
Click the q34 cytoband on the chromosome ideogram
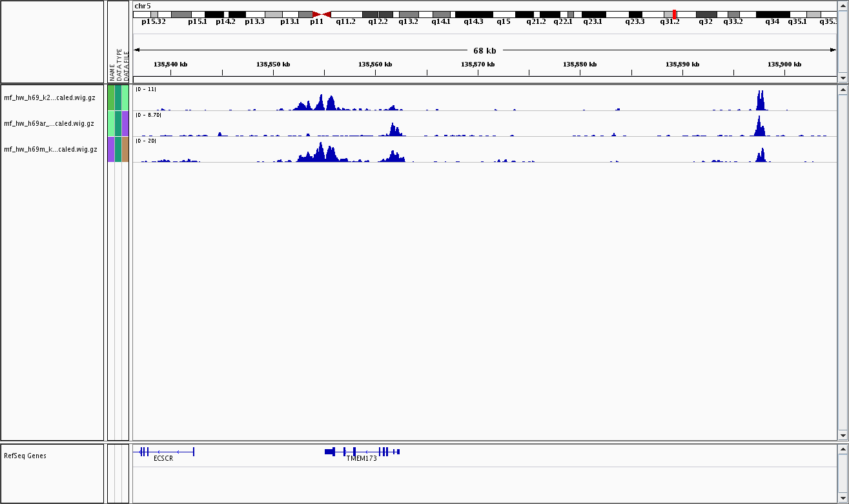772,14
